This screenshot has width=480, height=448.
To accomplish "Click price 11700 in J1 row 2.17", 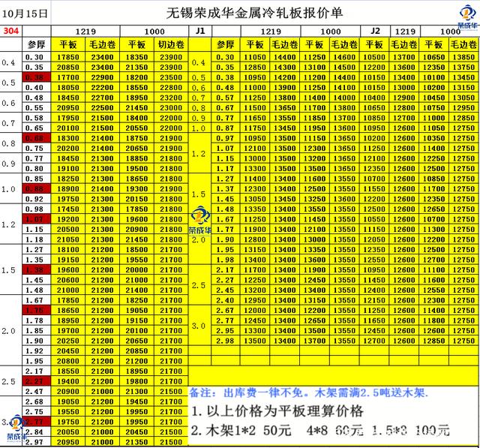I will tap(255, 270).
